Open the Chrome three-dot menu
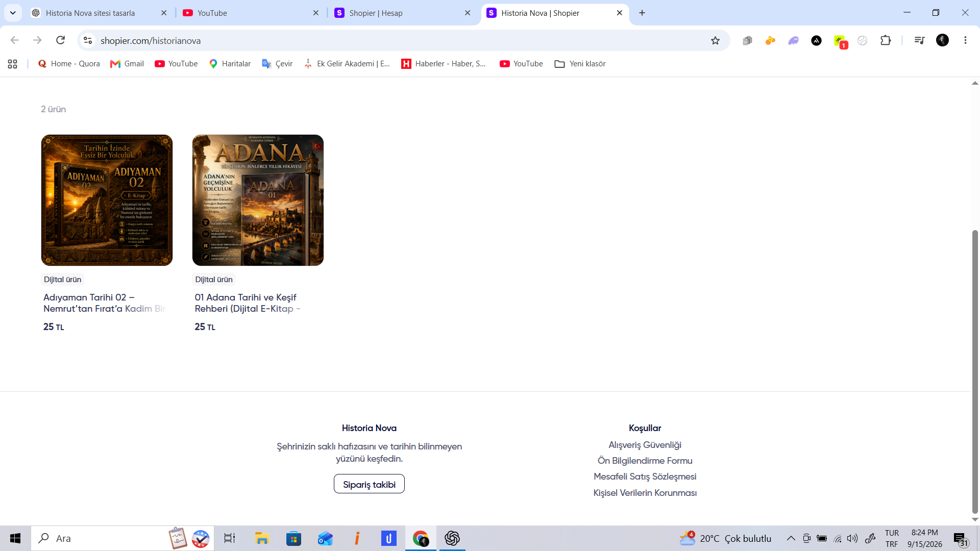Viewport: 980px width, 551px height. (x=965, y=40)
